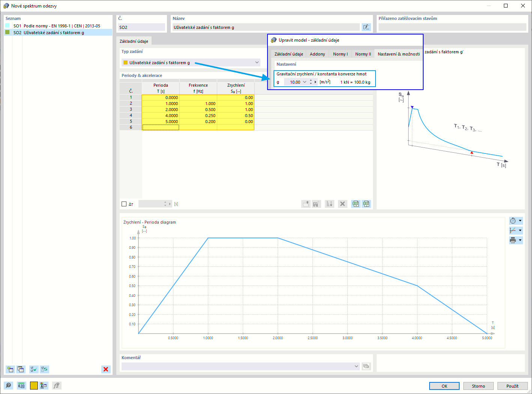Open display properties color-text icon

click(x=44, y=385)
